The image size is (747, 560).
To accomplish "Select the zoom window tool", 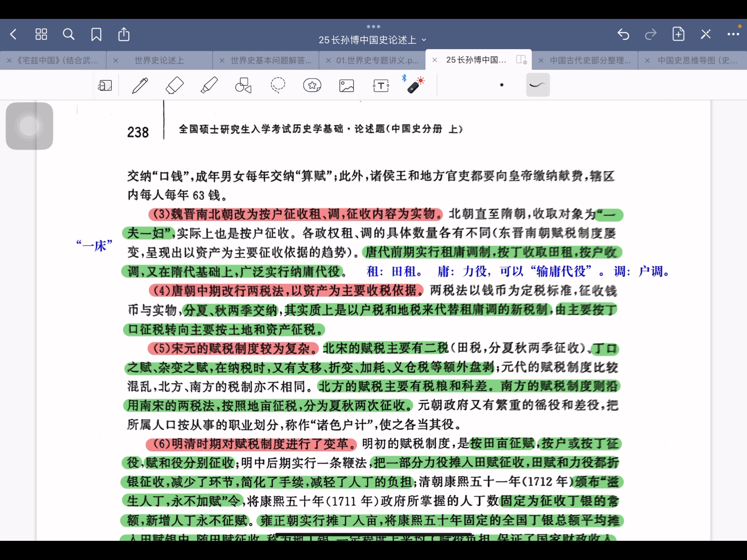I will [105, 85].
